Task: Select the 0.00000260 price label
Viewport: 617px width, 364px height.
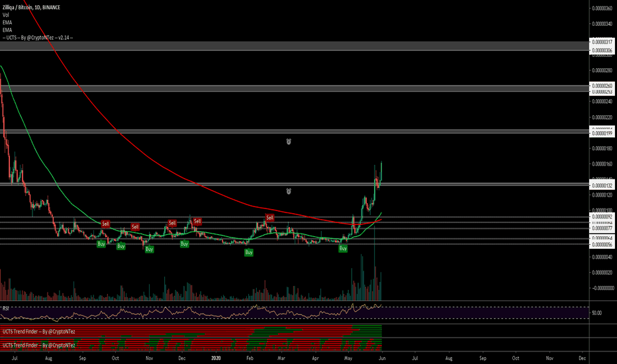Action: 602,86
